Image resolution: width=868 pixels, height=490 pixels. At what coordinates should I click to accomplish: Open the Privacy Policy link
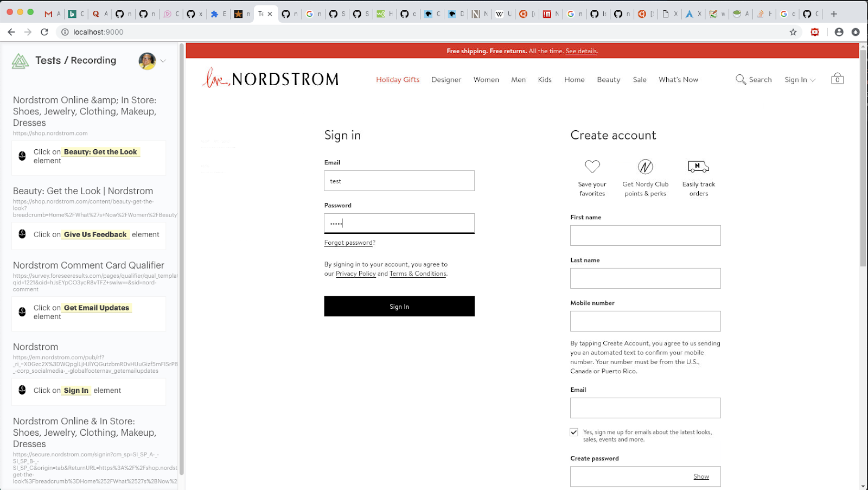(356, 273)
